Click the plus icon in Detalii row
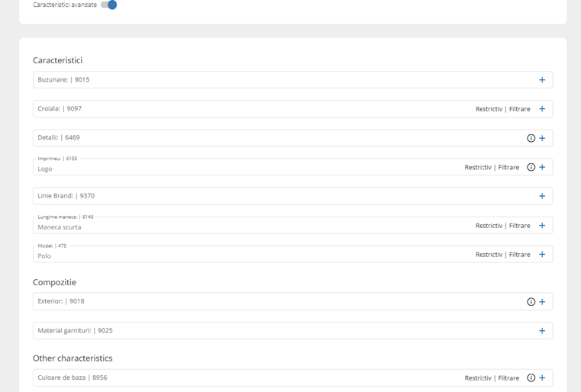Viewport: 581px width, 392px height. 542,138
